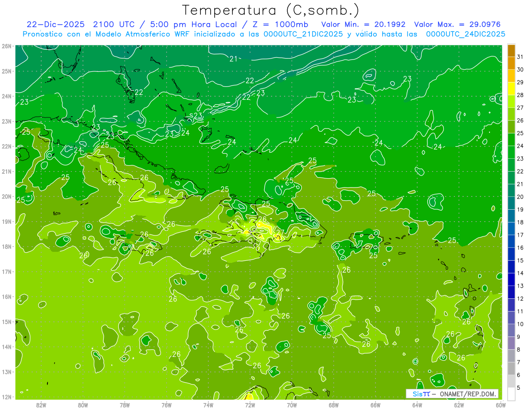Click the yellow legend band between 28 and 29
Viewport: 532px width, 411px height.
[511, 89]
